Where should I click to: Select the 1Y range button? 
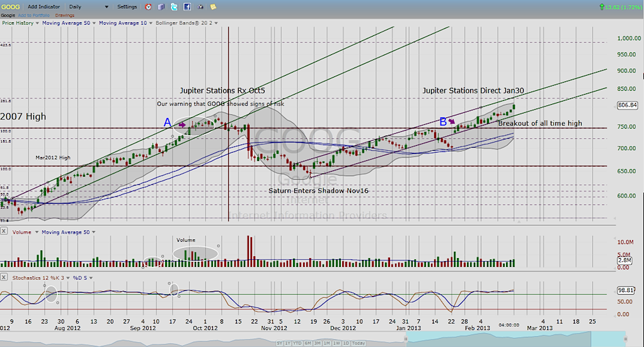[288, 343]
